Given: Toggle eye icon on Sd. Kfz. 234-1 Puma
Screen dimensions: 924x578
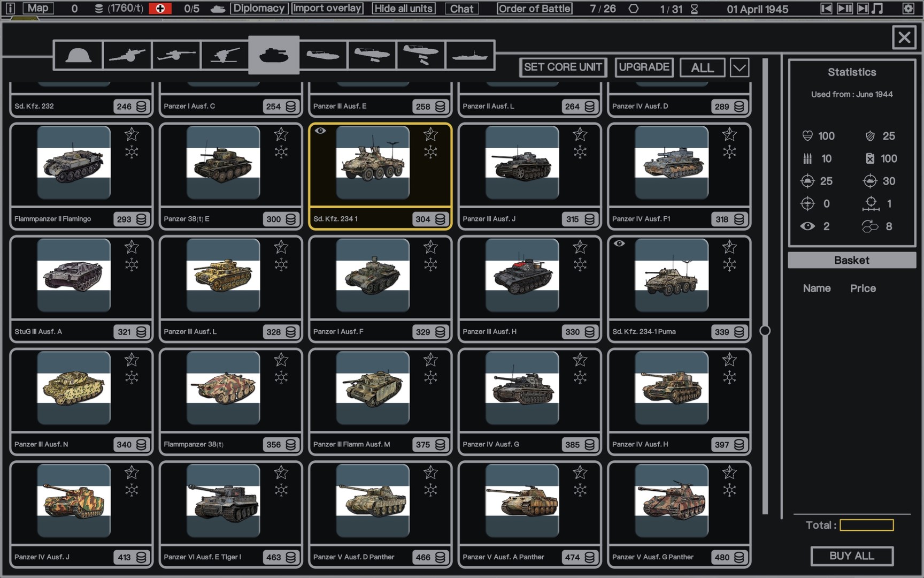Looking at the screenshot, I should (x=619, y=244).
